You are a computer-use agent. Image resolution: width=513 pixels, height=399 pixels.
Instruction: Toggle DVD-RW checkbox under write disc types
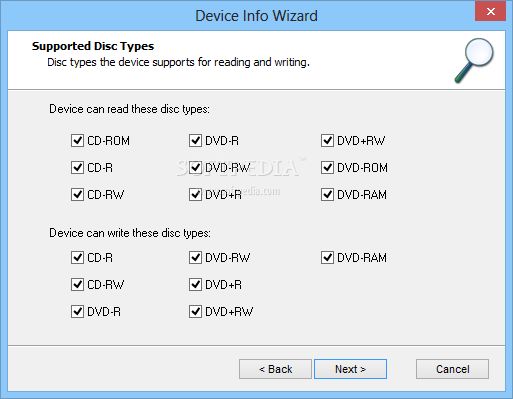click(x=195, y=258)
